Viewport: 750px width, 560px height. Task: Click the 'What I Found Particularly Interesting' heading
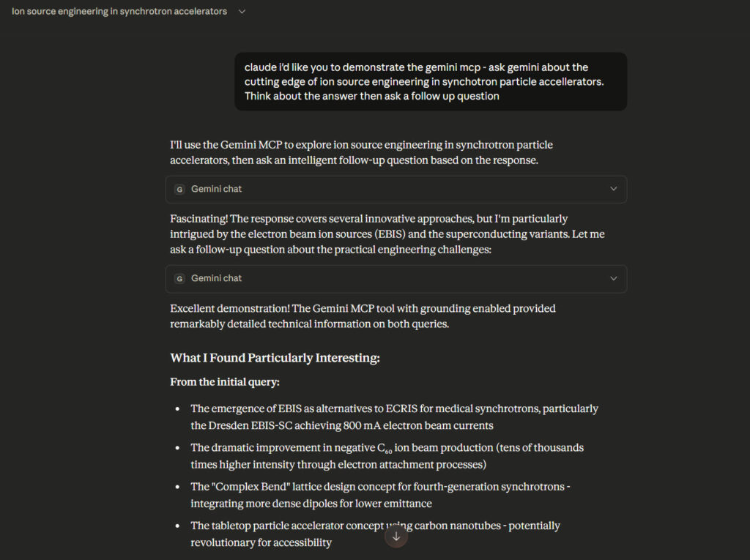[x=275, y=358]
